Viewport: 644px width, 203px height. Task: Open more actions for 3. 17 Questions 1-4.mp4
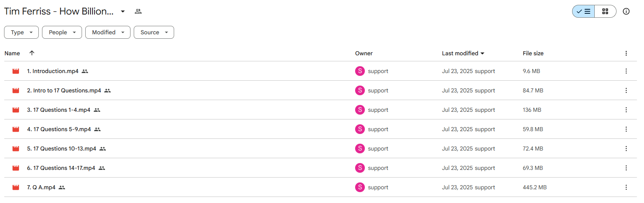(x=626, y=110)
